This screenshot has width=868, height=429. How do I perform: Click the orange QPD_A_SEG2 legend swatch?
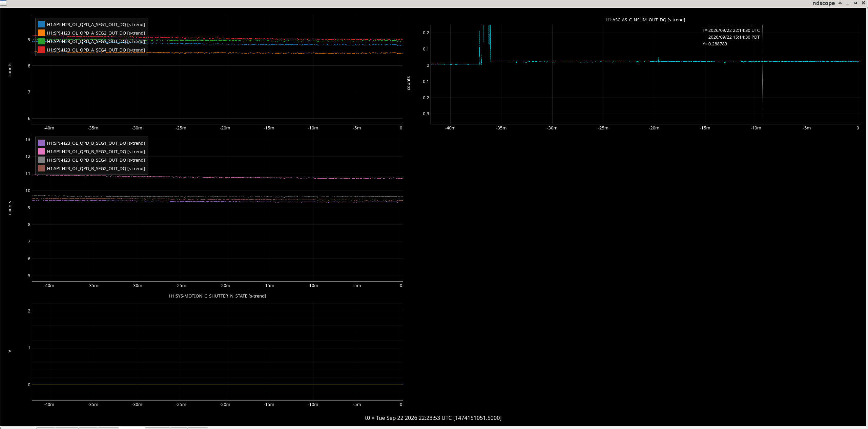coord(41,33)
